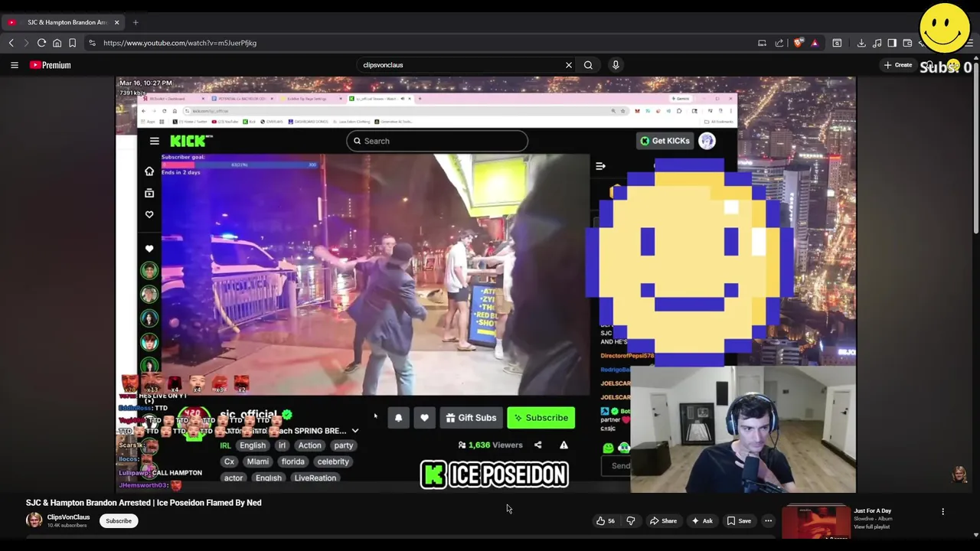Open the Just For A Day album thumbnail
The image size is (980, 551).
[816, 521]
